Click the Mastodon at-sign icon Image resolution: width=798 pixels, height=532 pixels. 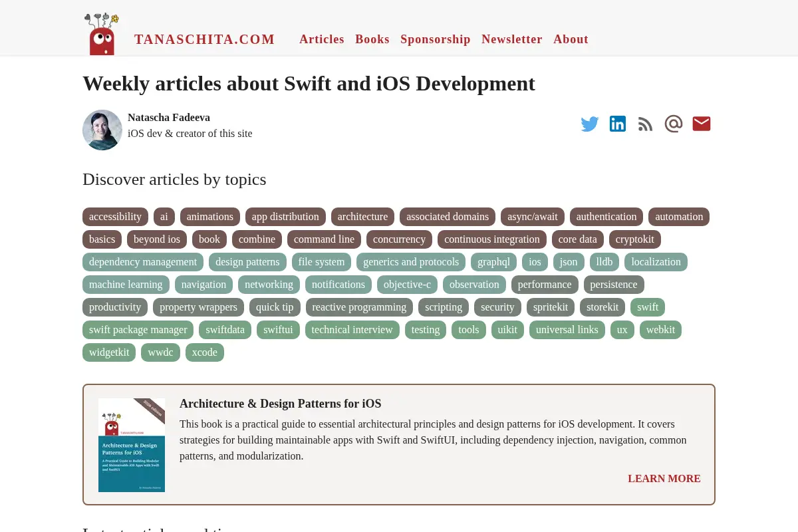coord(674,124)
